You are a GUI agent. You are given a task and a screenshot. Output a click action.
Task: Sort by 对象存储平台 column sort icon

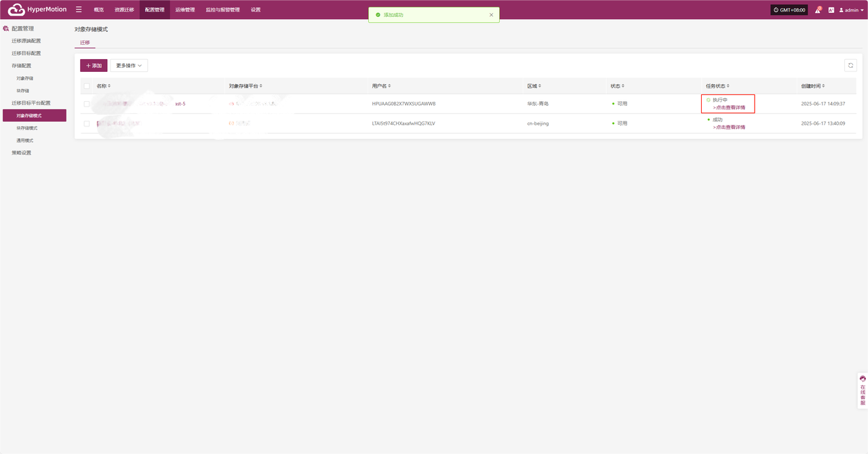tap(260, 86)
